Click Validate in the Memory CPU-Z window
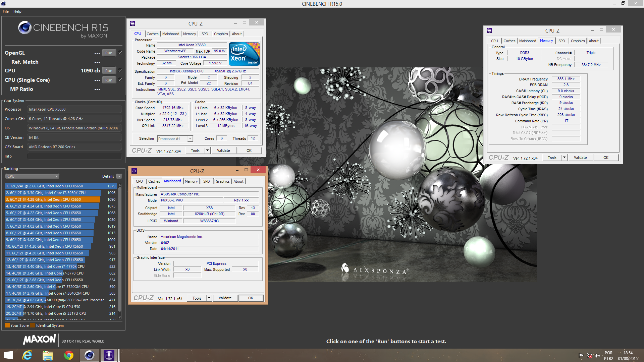This screenshot has height=362, width=644. tap(580, 158)
